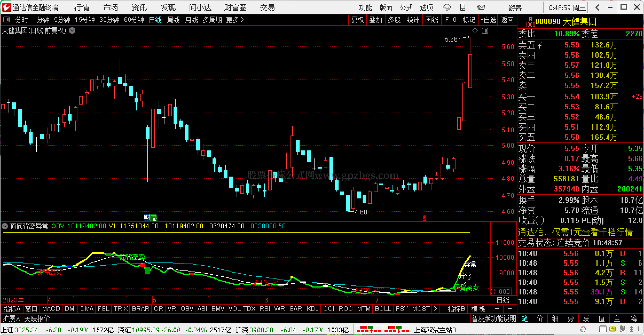Click the 普及版功能说明 link
The width and height of the screenshot is (644, 335).
tap(494, 318)
